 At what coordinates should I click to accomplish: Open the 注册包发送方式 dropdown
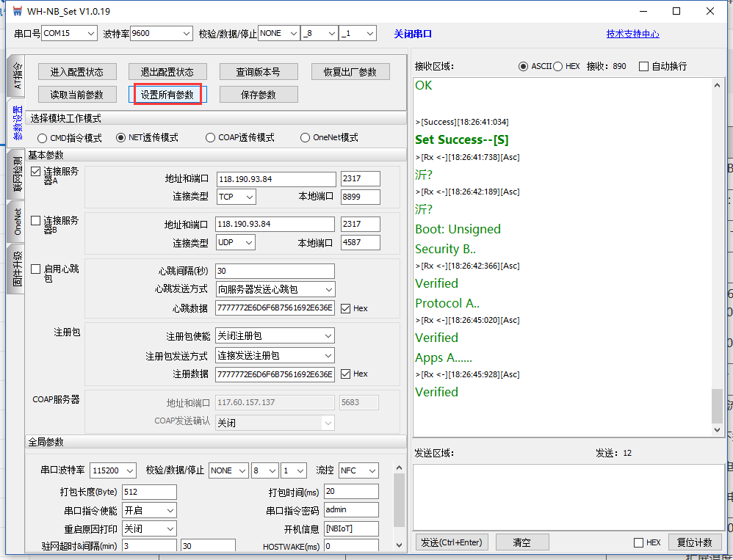pos(275,356)
